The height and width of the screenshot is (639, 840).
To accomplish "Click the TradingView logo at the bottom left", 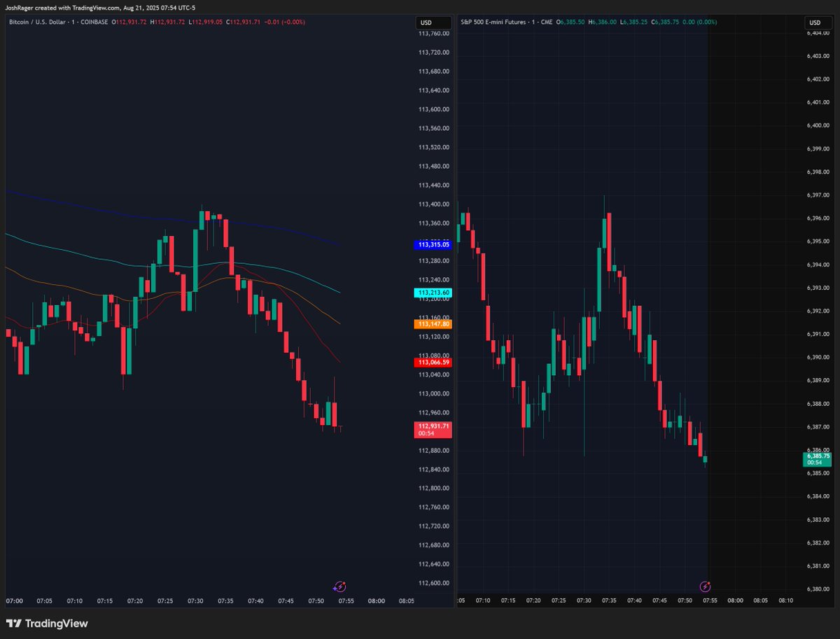I will click(47, 623).
